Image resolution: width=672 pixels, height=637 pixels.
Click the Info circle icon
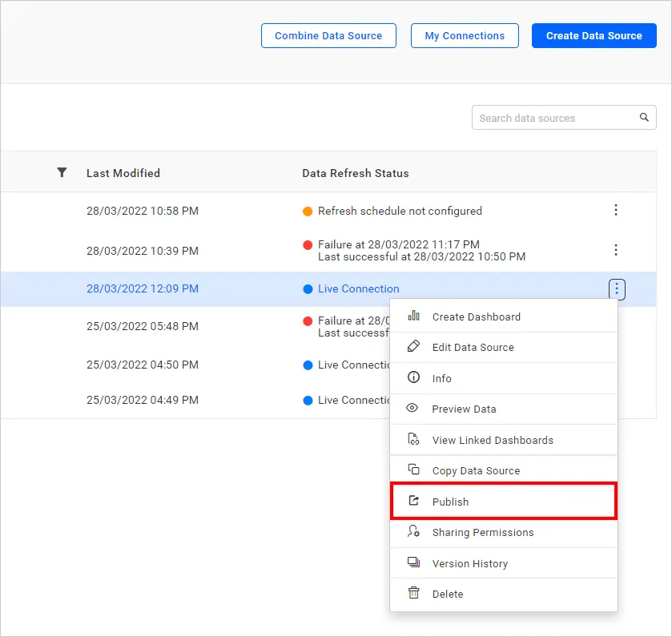413,377
